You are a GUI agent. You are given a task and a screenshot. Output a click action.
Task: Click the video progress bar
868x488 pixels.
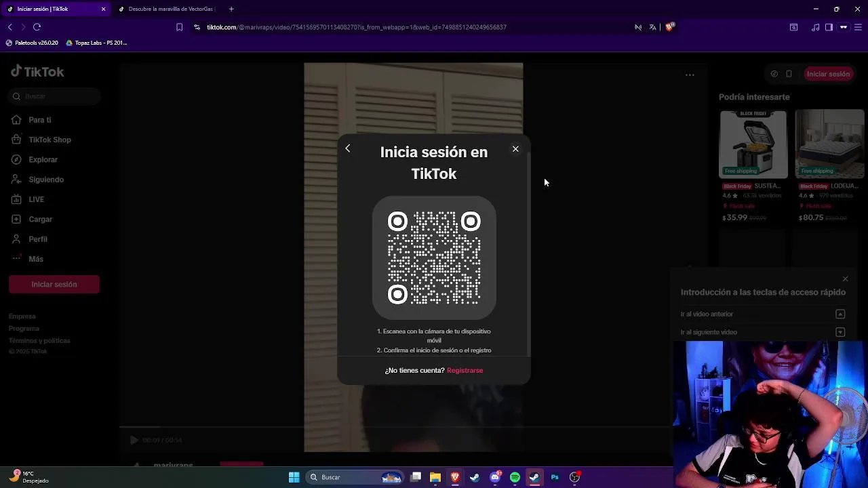tap(396, 427)
